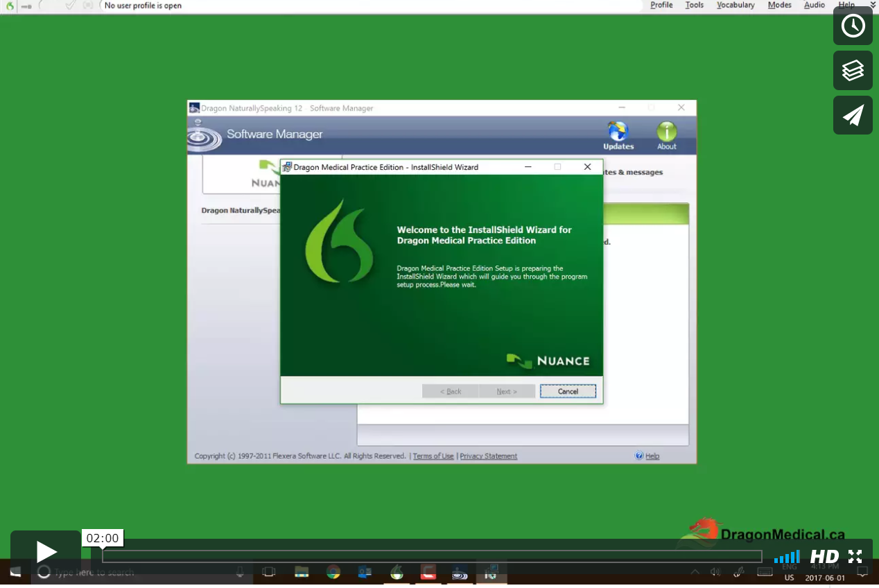Click the Windows Start button

[x=15, y=573]
